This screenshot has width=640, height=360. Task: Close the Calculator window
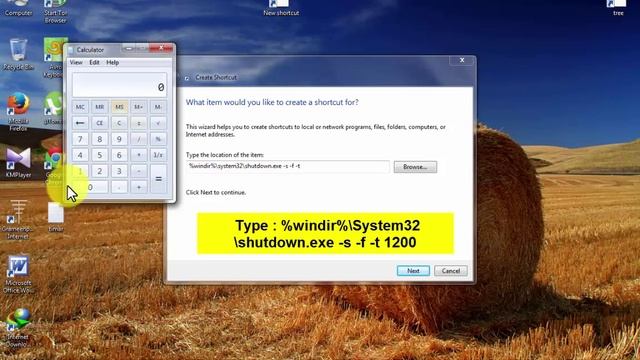pyautogui.click(x=161, y=48)
